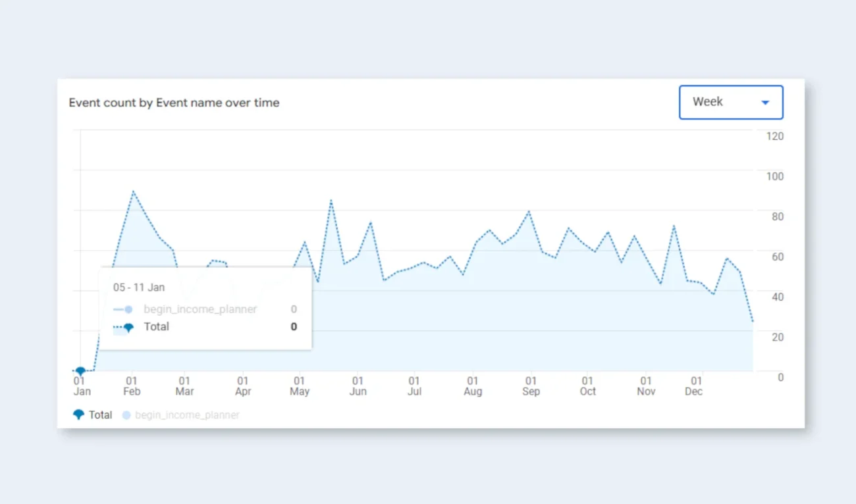The width and height of the screenshot is (856, 504).
Task: Click the 120 y-axis value
Action: 775,136
